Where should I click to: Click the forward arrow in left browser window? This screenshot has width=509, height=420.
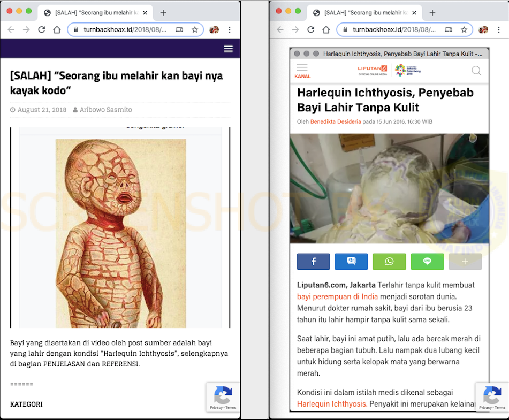pyautogui.click(x=26, y=30)
